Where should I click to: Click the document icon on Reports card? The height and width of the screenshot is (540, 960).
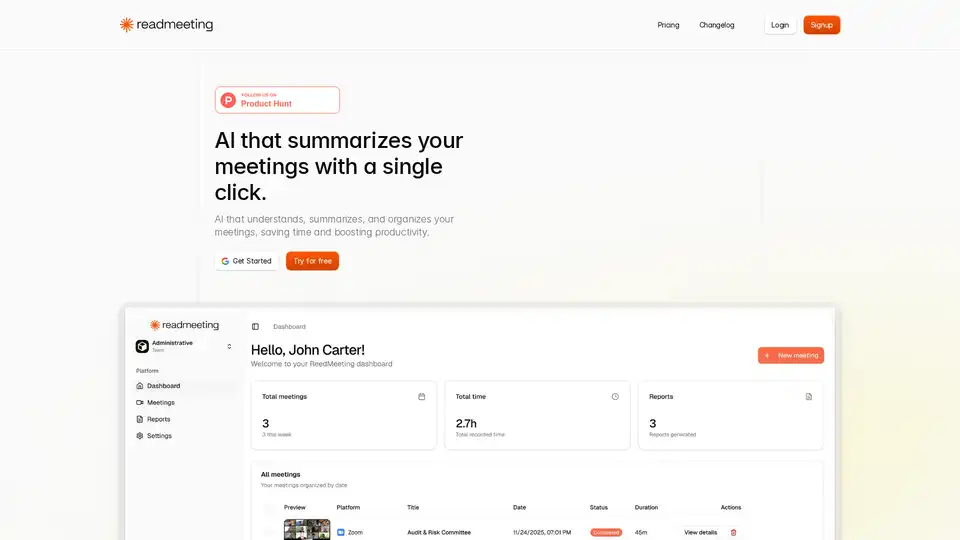pyautogui.click(x=809, y=397)
